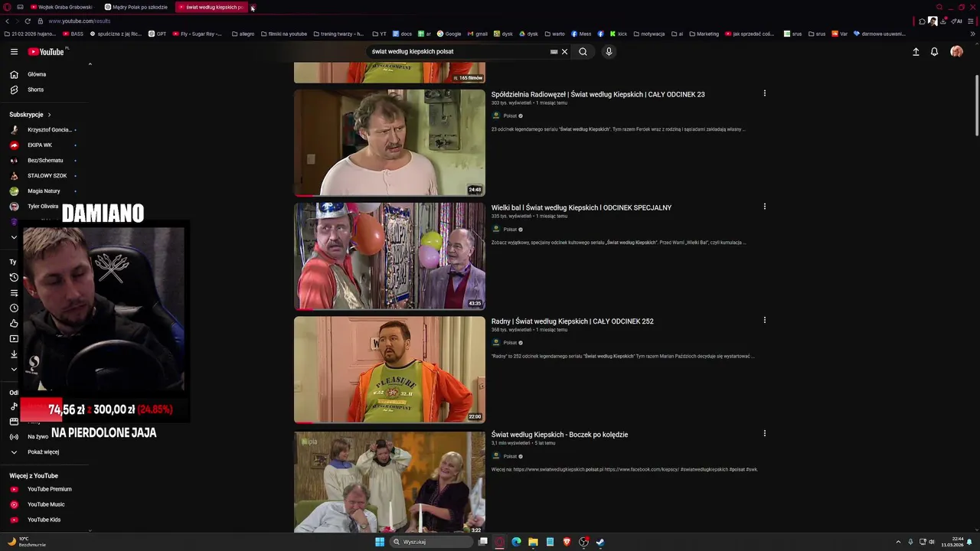Clear the search box with the X

(x=564, y=51)
